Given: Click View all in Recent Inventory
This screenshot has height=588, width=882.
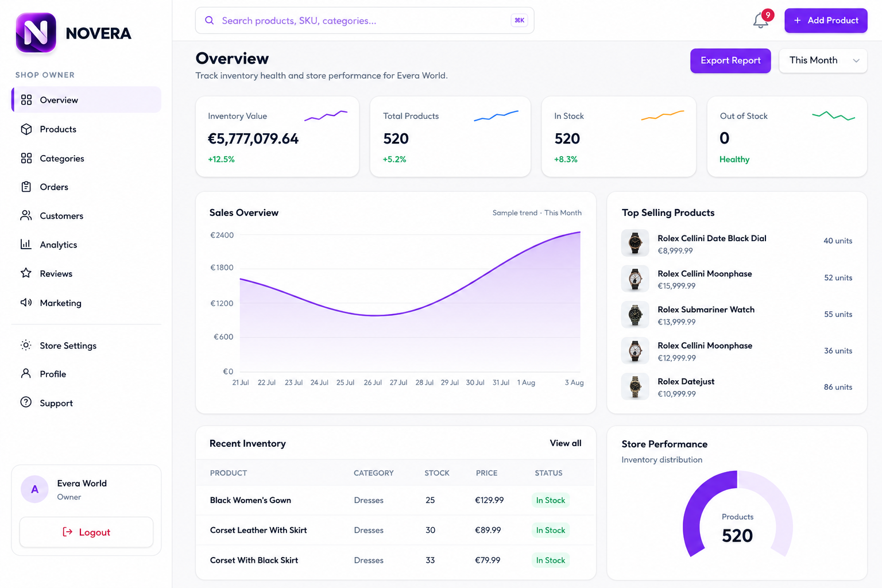Looking at the screenshot, I should coord(566,443).
